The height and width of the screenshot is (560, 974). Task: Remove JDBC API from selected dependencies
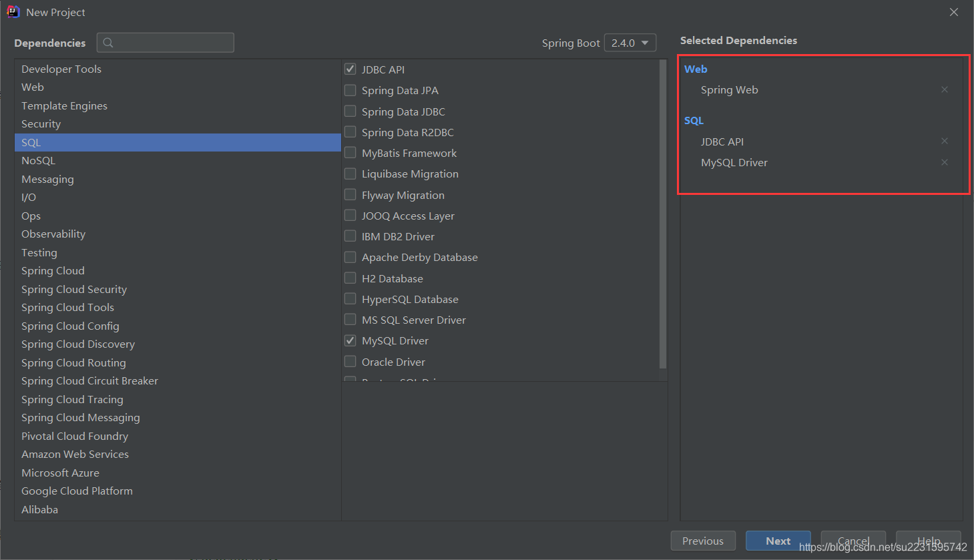[x=944, y=141]
